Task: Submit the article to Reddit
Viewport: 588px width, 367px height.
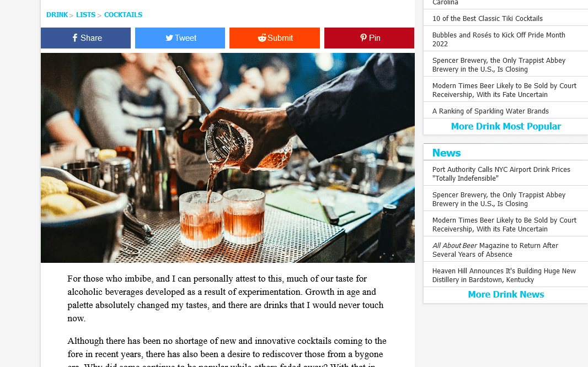Action: click(275, 38)
